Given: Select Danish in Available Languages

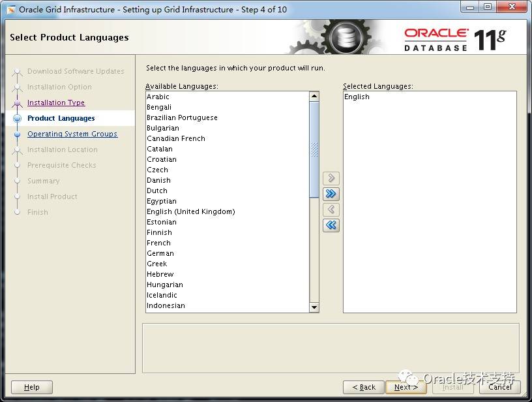Looking at the screenshot, I should [x=228, y=180].
